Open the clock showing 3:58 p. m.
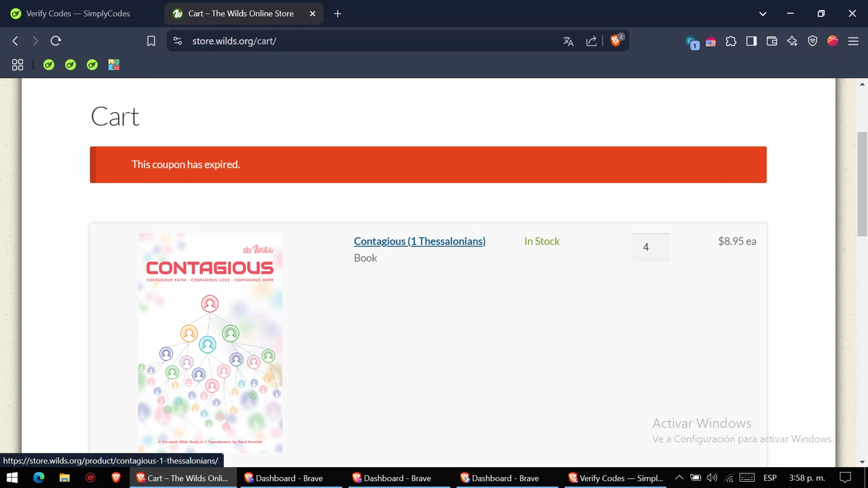 [x=807, y=478]
